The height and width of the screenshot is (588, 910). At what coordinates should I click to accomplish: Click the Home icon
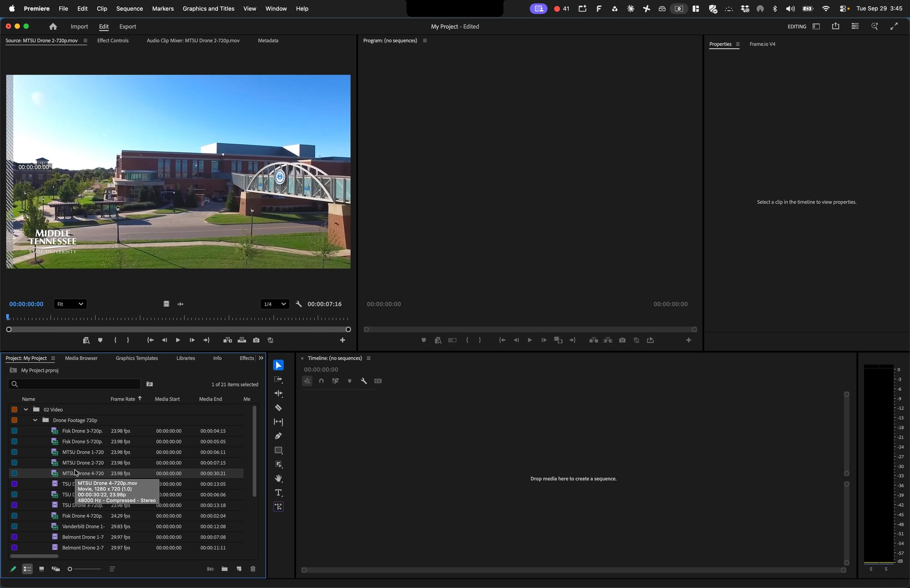pos(53,26)
